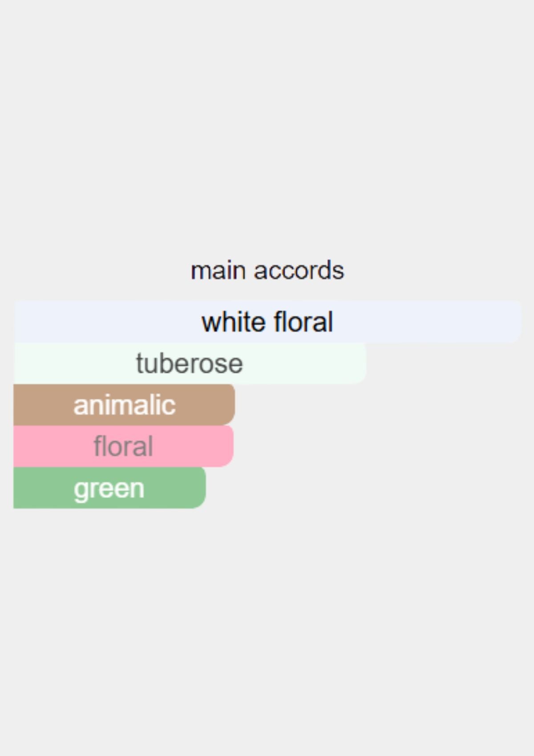The height and width of the screenshot is (756, 534).
Task: Choose the shortest accord bar
Action: tap(109, 488)
